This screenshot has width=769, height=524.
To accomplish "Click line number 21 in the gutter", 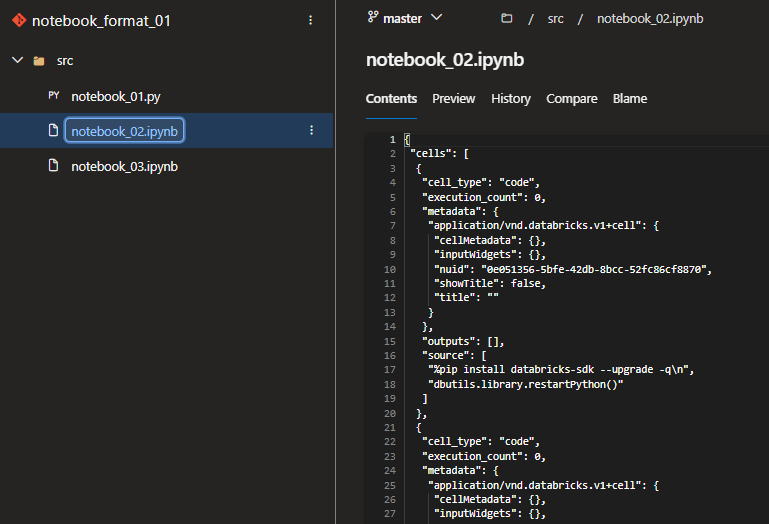I will (390, 428).
